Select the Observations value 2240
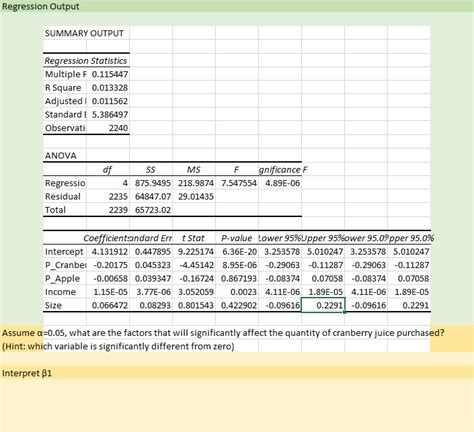The image size is (474, 432). (118, 128)
